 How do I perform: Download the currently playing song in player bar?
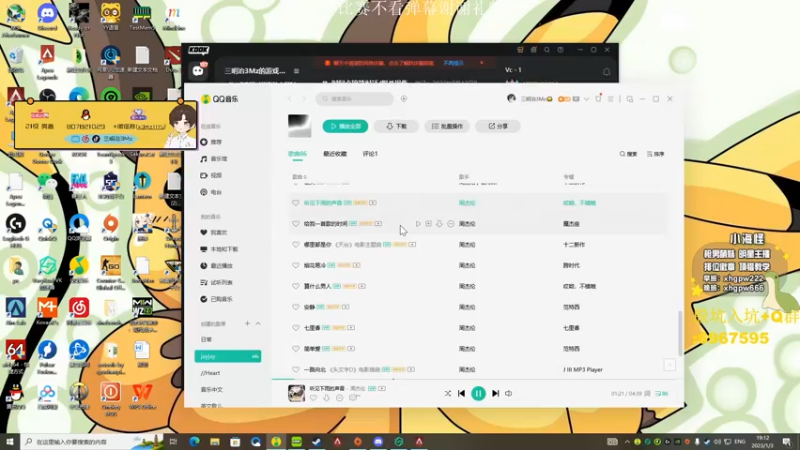(327, 398)
